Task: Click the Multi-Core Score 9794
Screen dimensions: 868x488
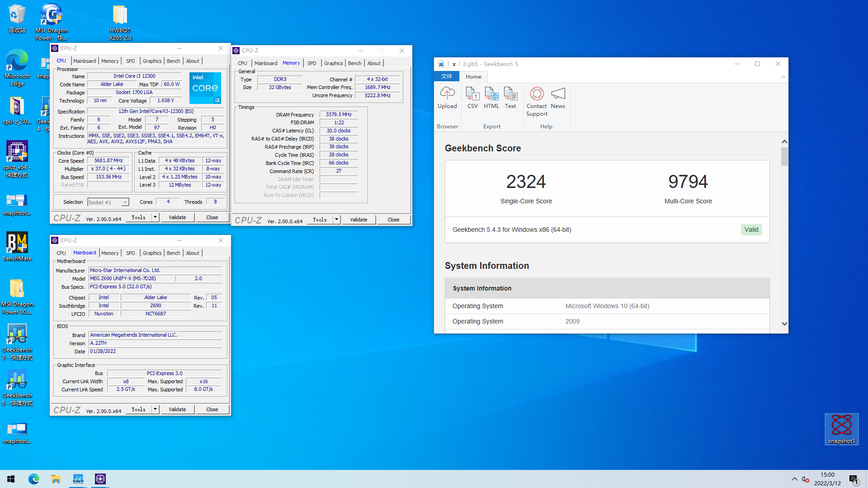Action: (x=688, y=182)
